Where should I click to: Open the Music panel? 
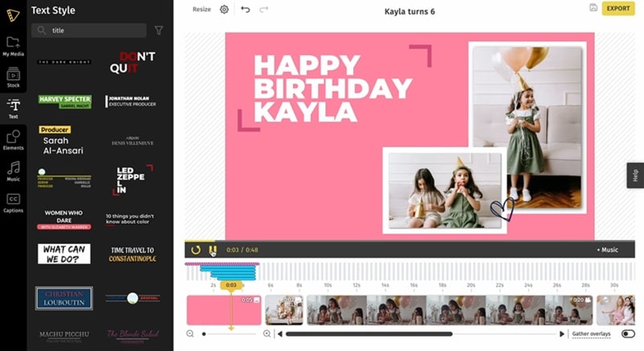(x=13, y=171)
